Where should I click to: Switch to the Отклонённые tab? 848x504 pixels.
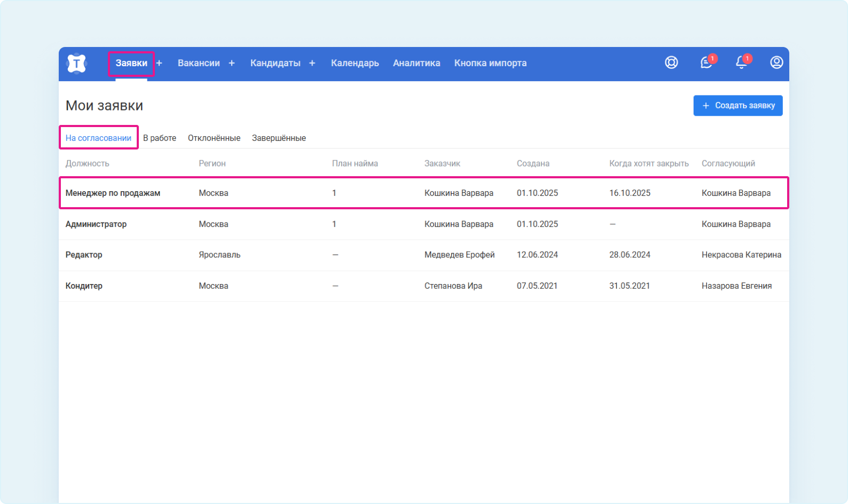[214, 138]
